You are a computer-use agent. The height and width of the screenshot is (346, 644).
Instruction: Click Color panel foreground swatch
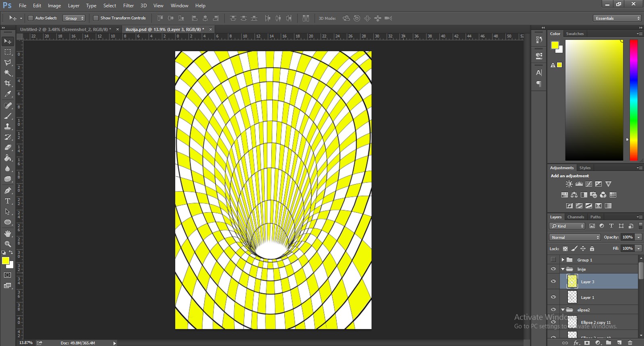point(555,45)
